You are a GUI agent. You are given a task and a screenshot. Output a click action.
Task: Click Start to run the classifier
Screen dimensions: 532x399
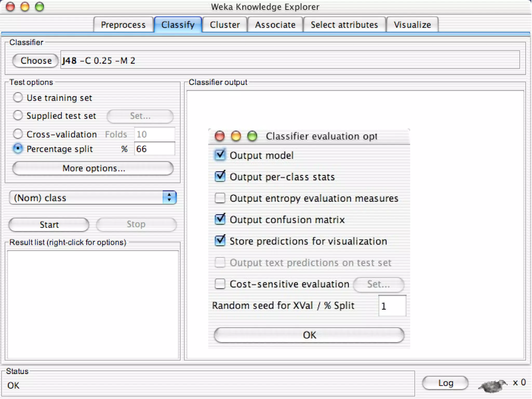pyautogui.click(x=49, y=224)
